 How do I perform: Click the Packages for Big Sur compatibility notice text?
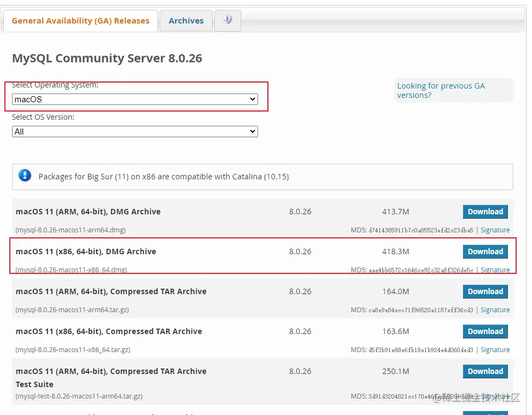point(163,177)
